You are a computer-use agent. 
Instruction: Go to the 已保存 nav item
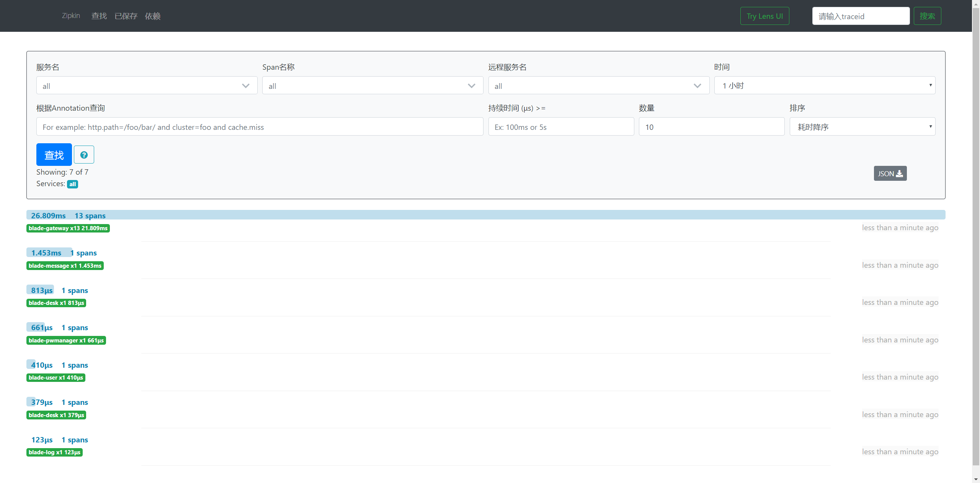click(x=126, y=16)
